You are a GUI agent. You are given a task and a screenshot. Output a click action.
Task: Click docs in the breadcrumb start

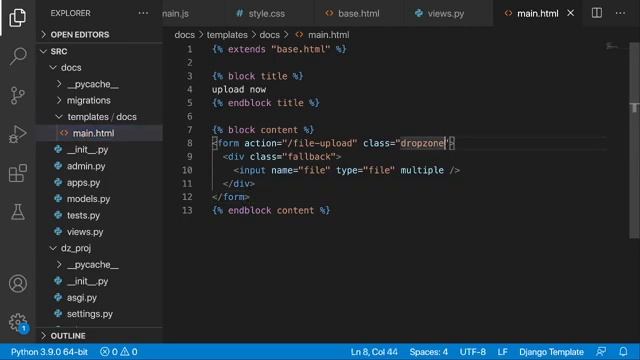184,35
